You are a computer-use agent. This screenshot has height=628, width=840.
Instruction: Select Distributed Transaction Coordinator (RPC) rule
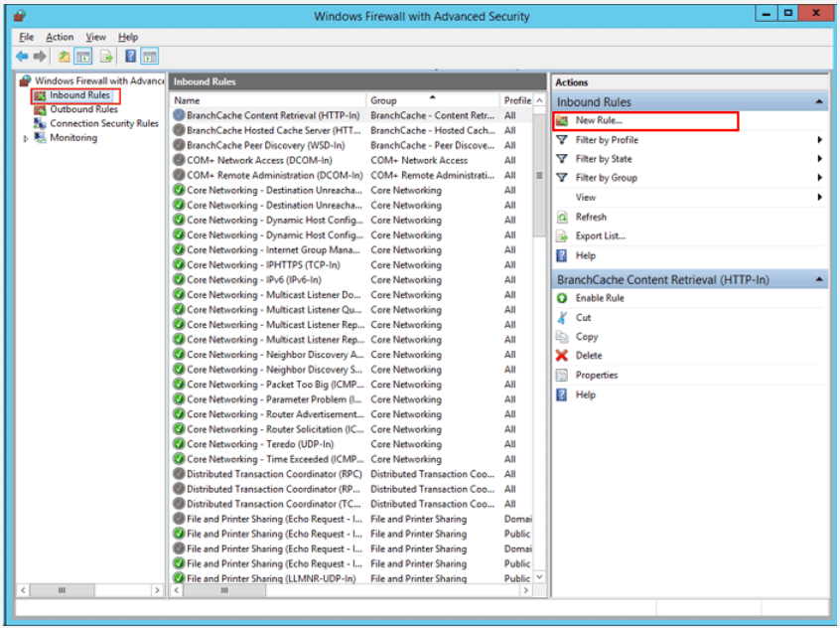tap(351, 474)
